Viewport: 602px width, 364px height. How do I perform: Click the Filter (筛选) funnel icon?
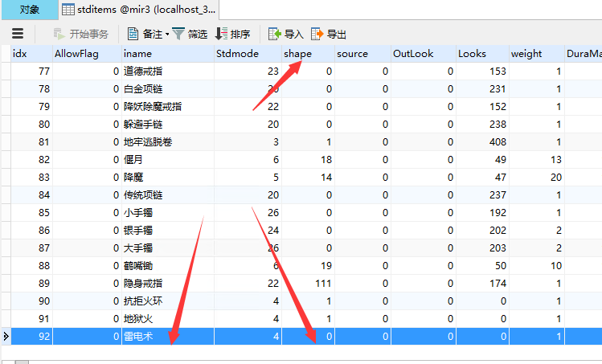(x=178, y=34)
